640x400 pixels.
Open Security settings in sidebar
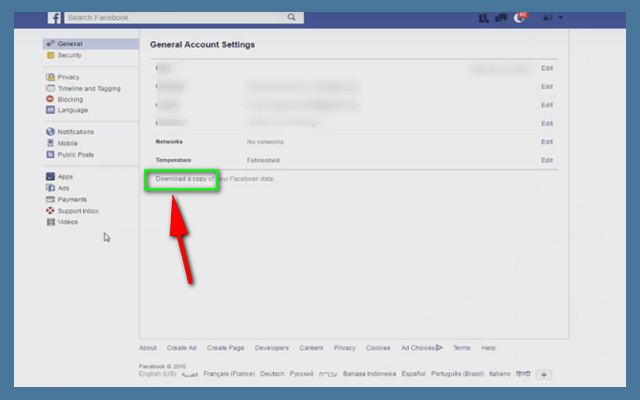(x=70, y=55)
